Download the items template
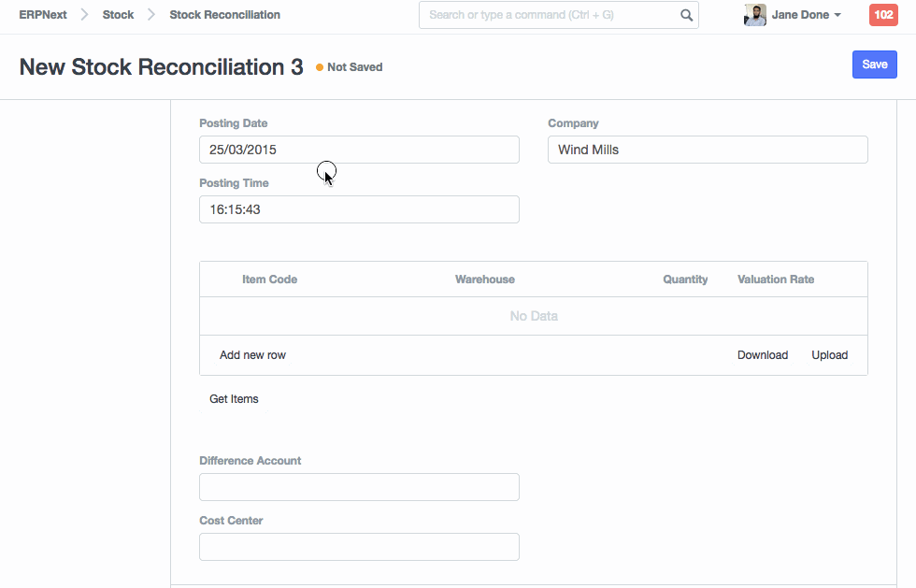916x588 pixels. (762, 355)
